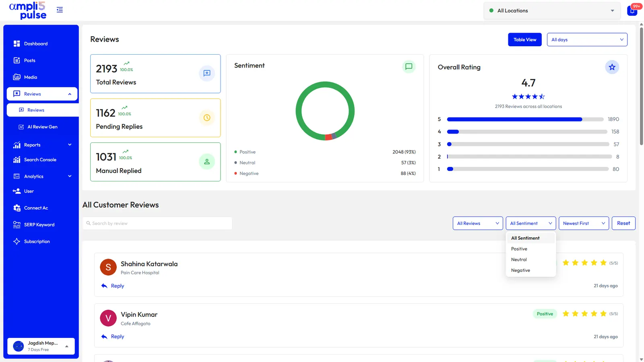The width and height of the screenshot is (644, 362).
Task: Select Neutral in sentiment dropdown list
Action: click(x=530, y=260)
